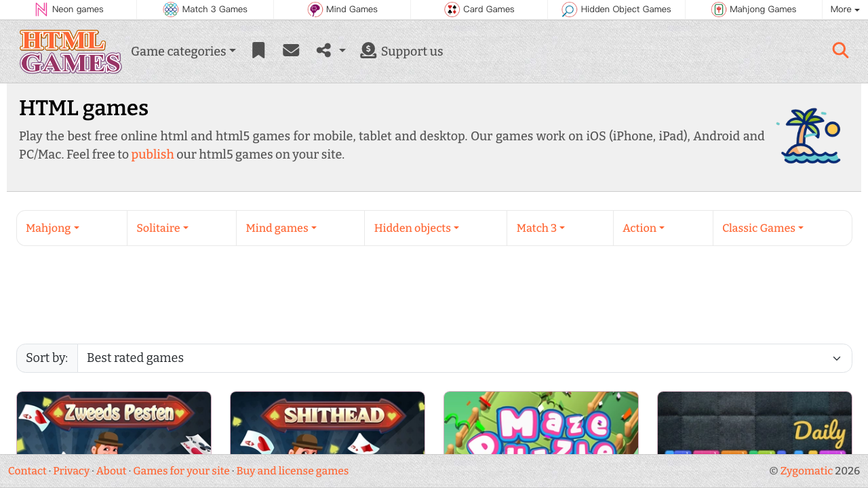
Task: Open the Mahjong category dropdown
Action: (53, 228)
